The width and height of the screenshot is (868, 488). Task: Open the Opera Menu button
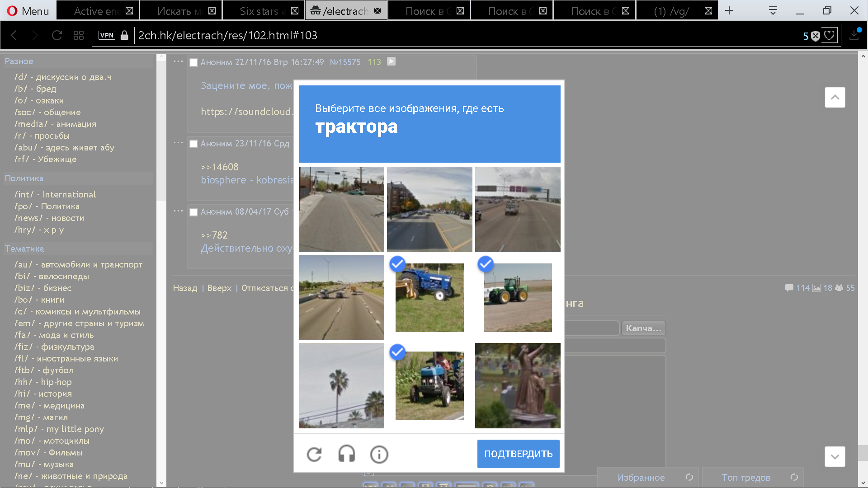tap(28, 11)
